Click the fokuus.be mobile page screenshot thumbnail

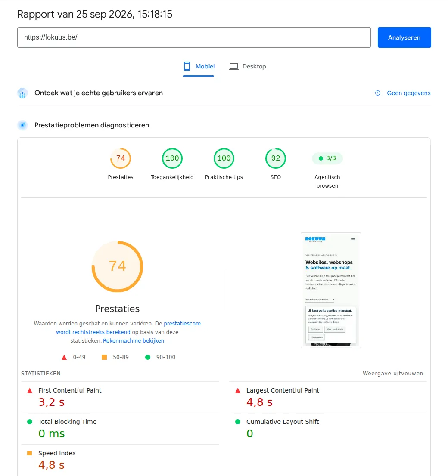click(x=331, y=290)
